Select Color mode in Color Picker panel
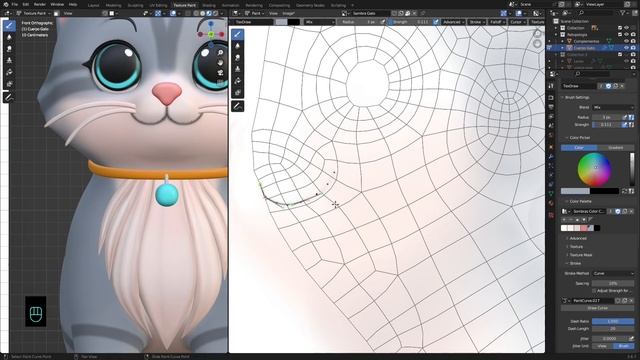640x360 pixels. coord(579,147)
